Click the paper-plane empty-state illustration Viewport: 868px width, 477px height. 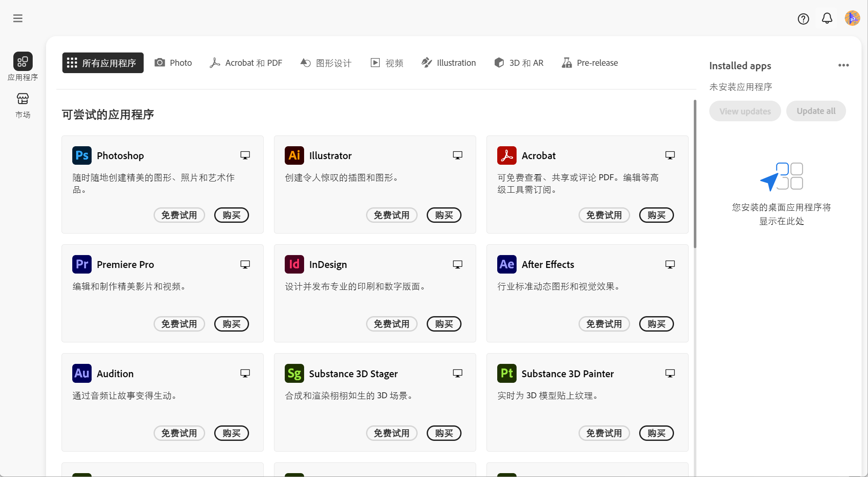point(781,176)
